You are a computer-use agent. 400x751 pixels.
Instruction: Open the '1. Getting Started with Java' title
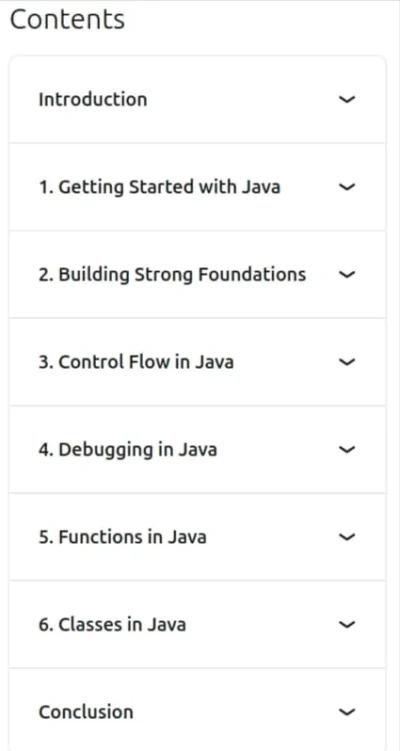pos(160,187)
